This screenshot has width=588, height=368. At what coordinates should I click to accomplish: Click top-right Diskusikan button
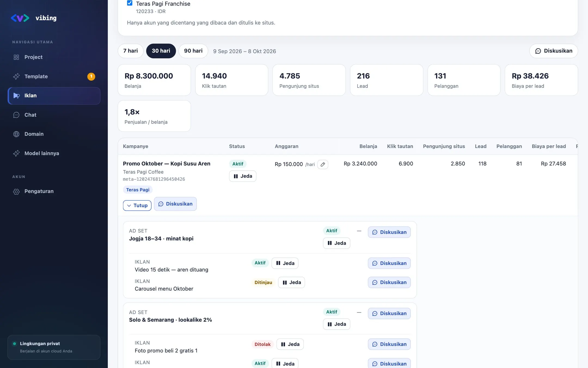[553, 51]
